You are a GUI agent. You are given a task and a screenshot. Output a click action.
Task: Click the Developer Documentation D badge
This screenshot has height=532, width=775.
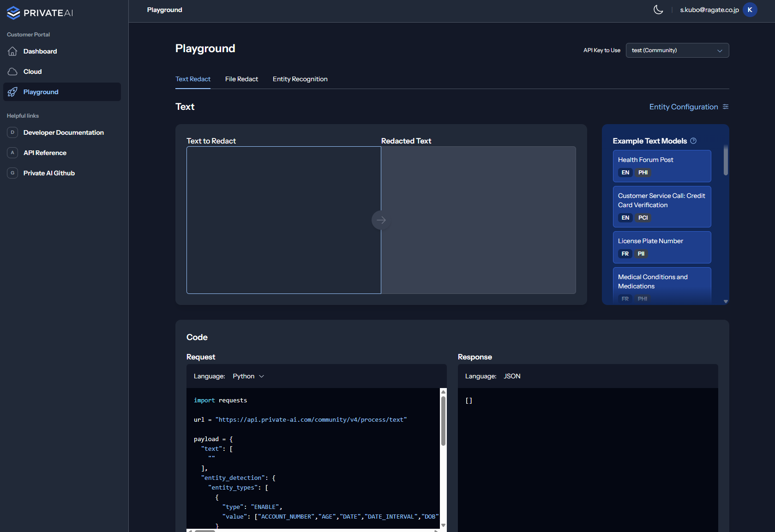click(x=12, y=132)
